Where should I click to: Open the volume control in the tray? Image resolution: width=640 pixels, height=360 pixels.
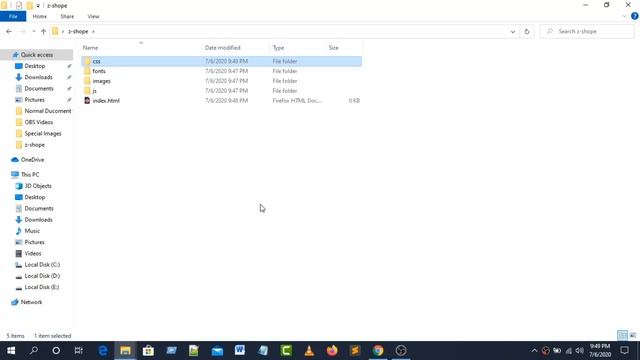pyautogui.click(x=580, y=351)
